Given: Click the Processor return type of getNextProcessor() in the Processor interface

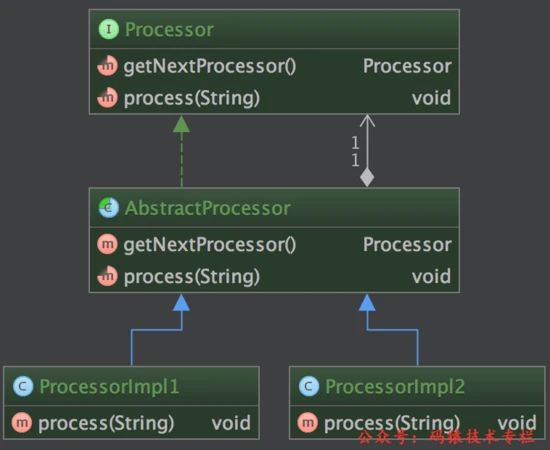Looking at the screenshot, I should tap(407, 66).
